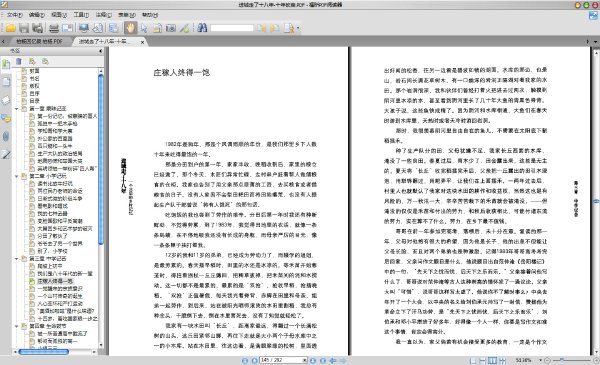Open the Attachments paperclip panel
The width and height of the screenshot is (600, 365).
pyautogui.click(x=6, y=136)
